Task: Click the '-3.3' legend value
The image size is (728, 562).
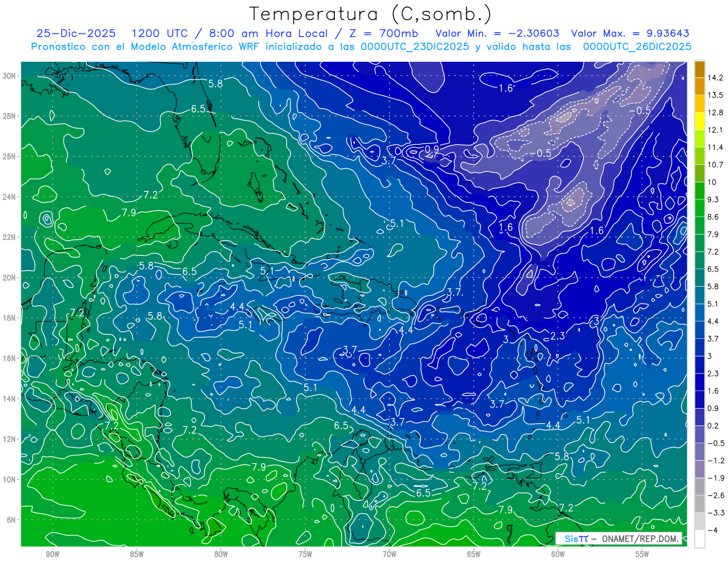Action: [x=716, y=513]
